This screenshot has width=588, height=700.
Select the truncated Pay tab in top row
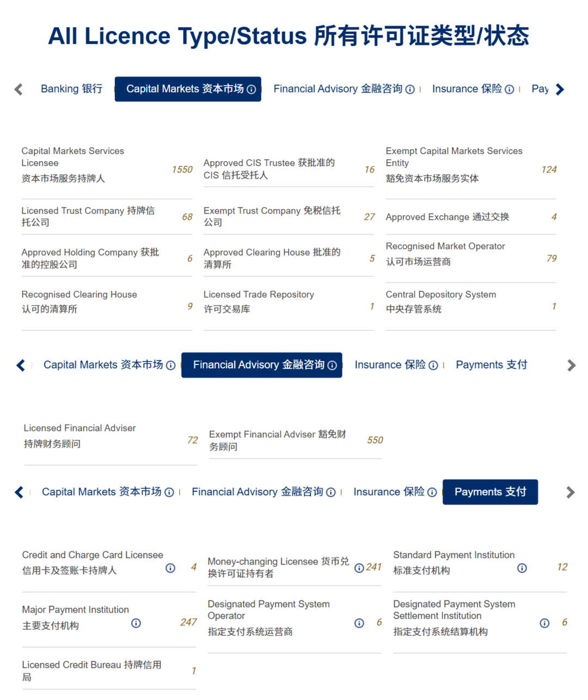(x=540, y=89)
